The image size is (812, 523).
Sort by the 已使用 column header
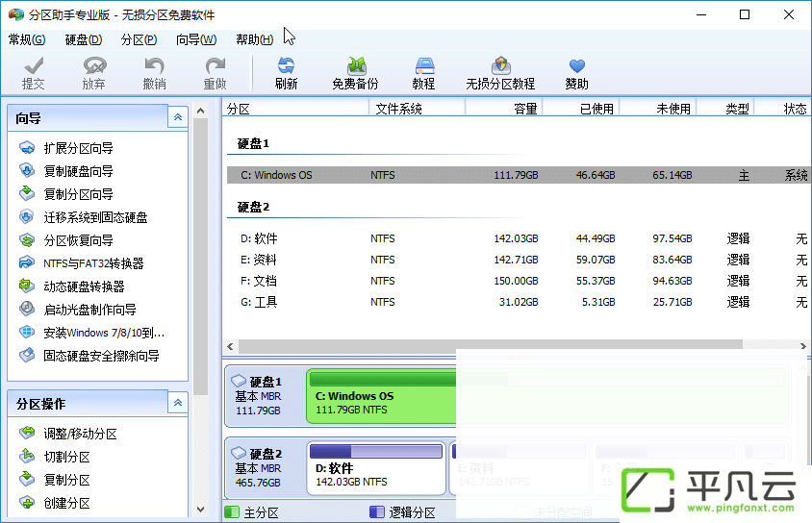coord(581,109)
